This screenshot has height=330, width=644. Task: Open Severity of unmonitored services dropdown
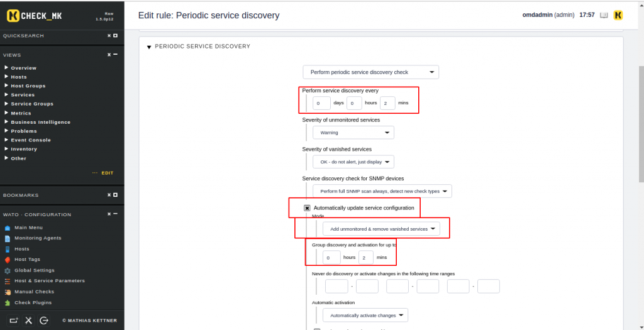[x=353, y=133]
